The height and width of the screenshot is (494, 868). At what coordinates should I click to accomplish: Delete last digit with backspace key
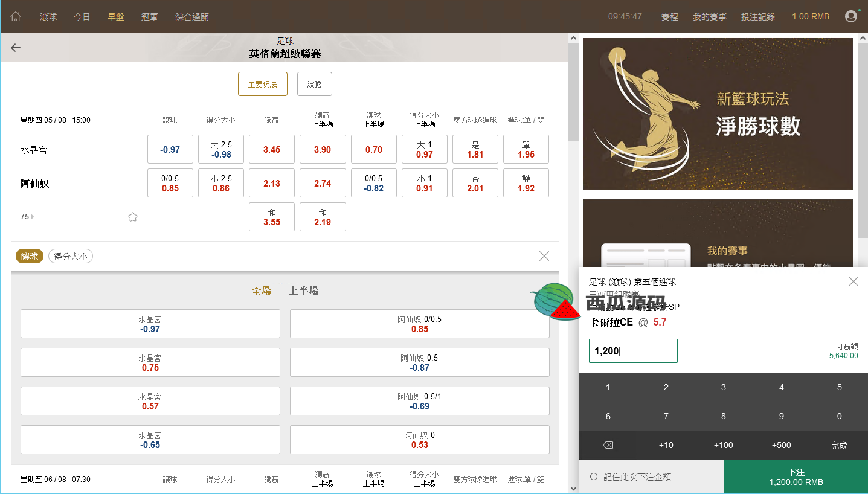608,445
